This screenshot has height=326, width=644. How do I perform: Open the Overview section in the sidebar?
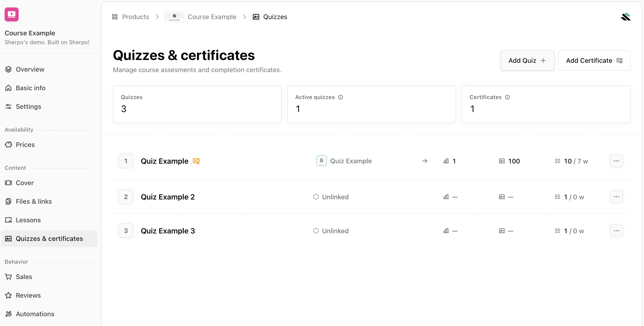click(x=30, y=69)
